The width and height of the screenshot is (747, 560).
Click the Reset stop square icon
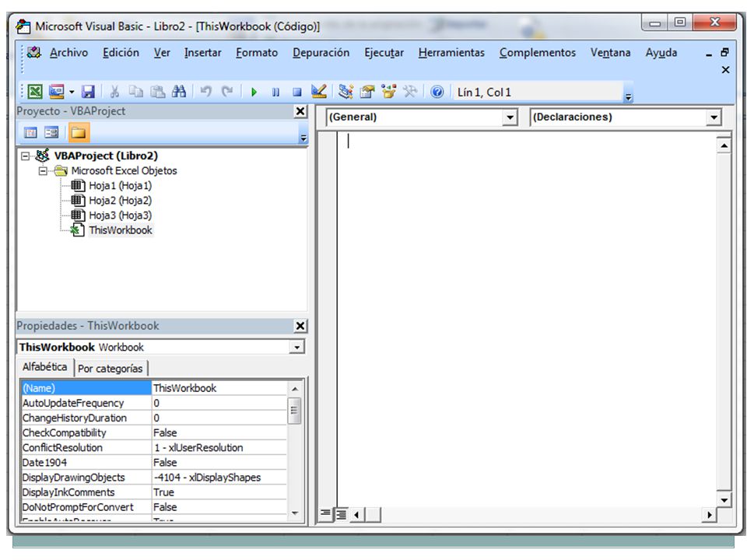pos(296,92)
